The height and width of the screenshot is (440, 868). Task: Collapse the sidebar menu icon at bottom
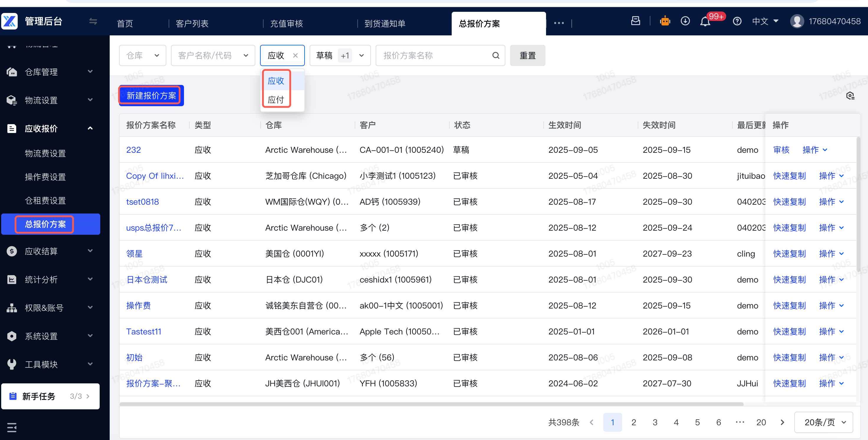[x=12, y=428]
